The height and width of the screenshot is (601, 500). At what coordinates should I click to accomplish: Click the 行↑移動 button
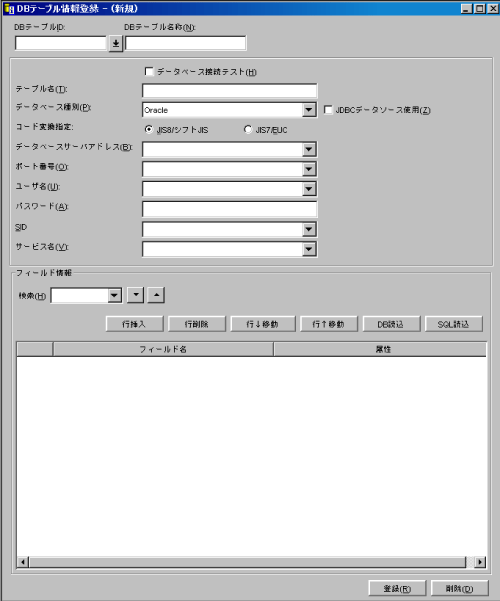(329, 324)
